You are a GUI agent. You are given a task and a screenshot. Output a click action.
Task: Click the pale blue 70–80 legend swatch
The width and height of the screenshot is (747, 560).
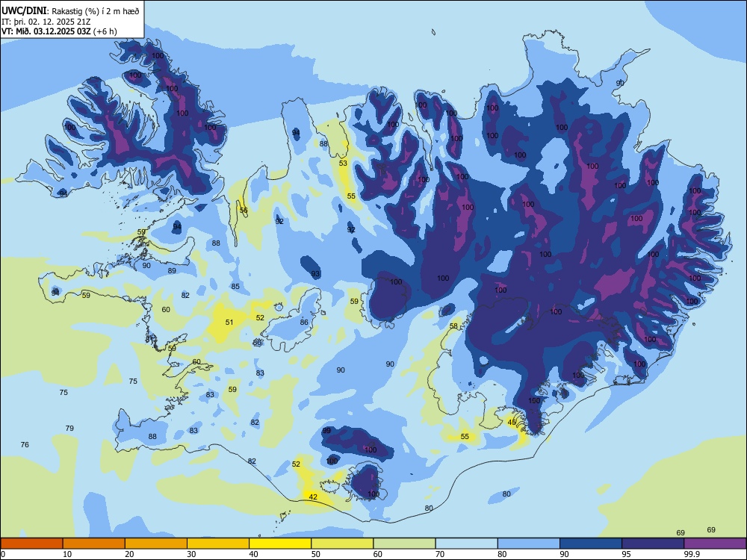(x=466, y=544)
